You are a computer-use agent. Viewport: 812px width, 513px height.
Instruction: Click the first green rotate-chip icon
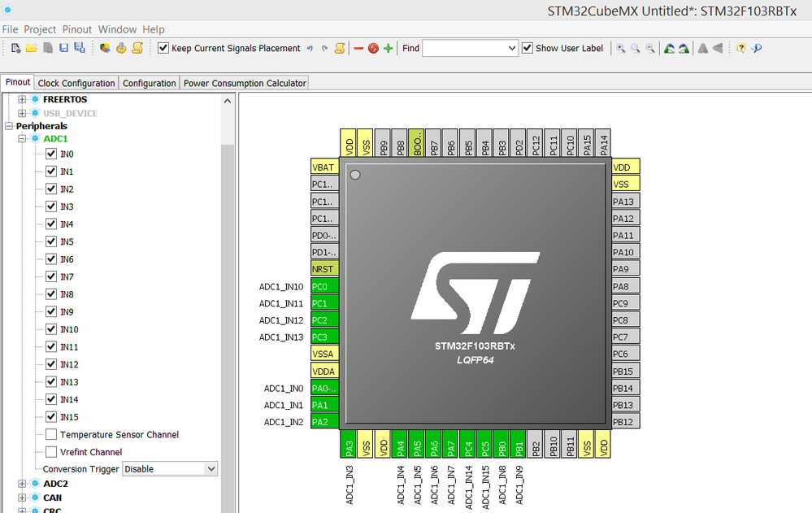click(x=669, y=48)
